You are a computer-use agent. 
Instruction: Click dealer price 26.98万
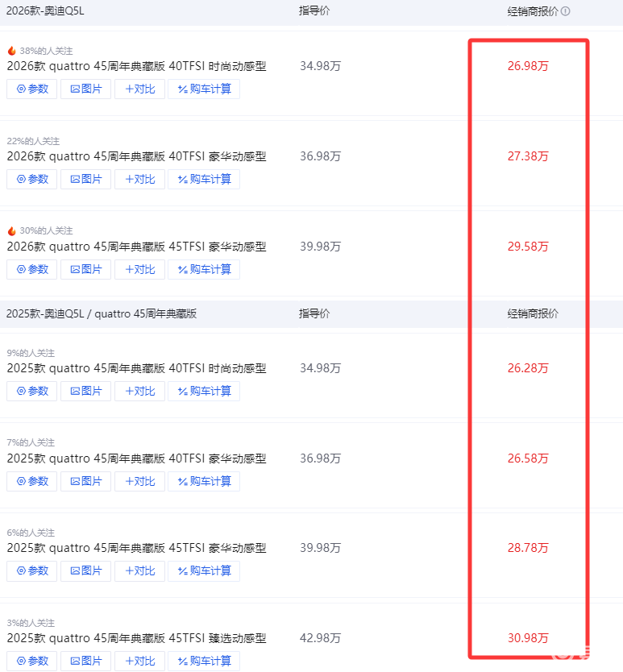point(528,66)
